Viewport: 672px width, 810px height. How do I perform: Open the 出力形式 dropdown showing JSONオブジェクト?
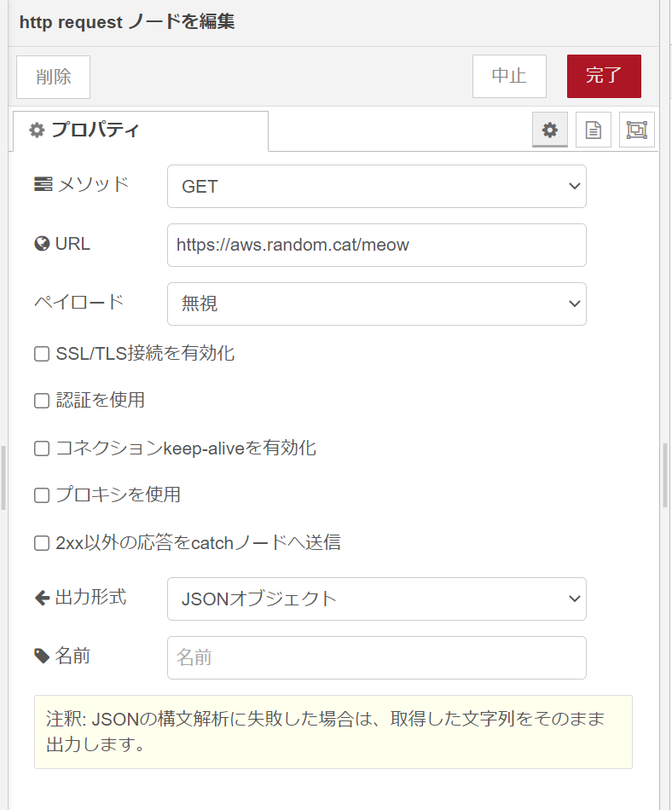[376, 599]
